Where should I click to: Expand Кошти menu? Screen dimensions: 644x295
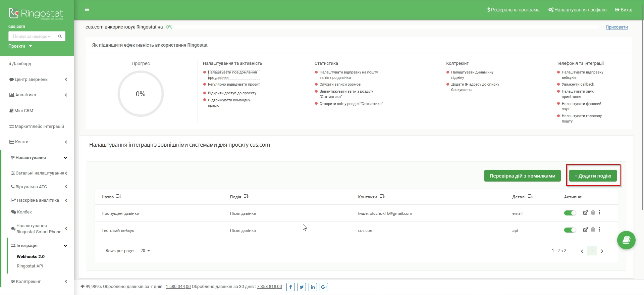point(66,142)
